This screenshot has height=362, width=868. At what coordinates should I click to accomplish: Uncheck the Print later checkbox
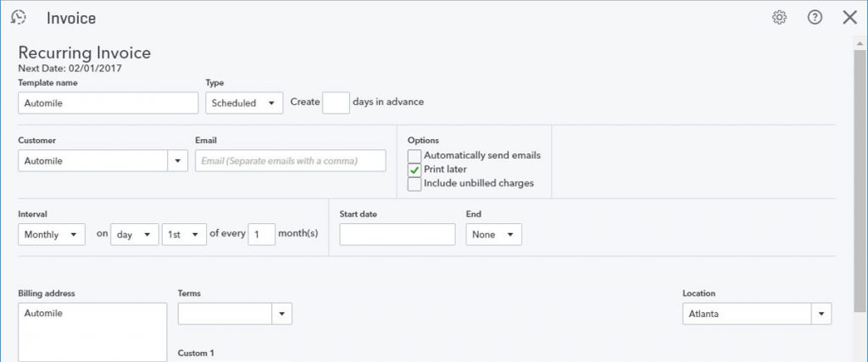[x=415, y=170]
